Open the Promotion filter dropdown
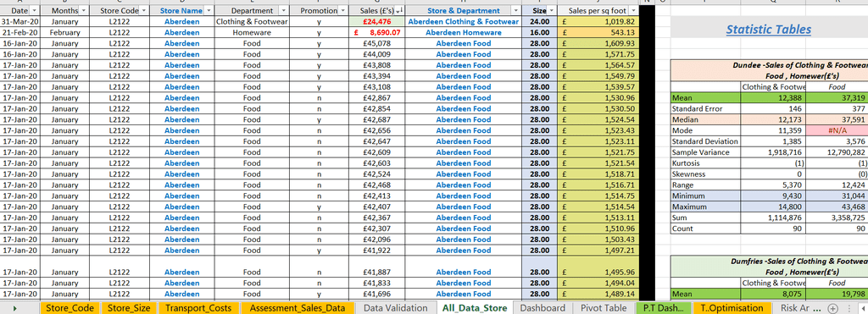Viewport: 868px width, 314px height. 342,10
